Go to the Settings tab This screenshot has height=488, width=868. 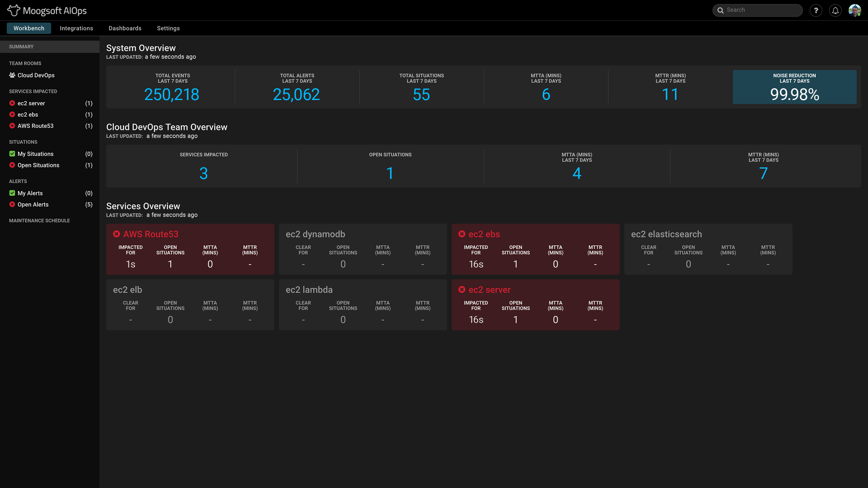coord(168,28)
